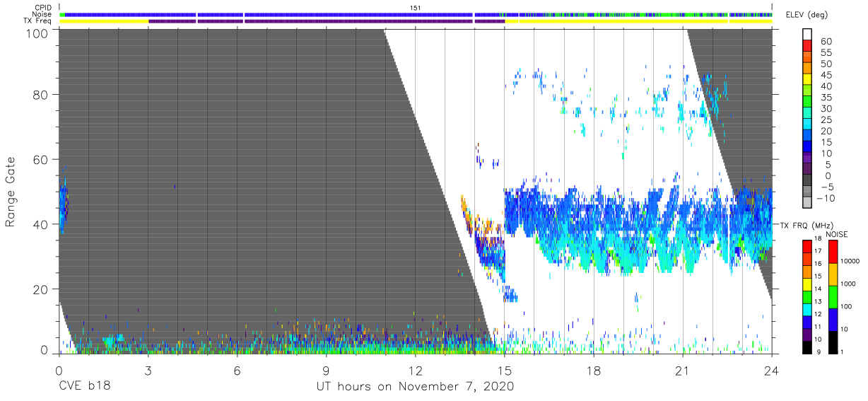Screen dimensions: 868x401
Task: Click the ELEV colorbar tick '25'
Action: click(x=826, y=120)
